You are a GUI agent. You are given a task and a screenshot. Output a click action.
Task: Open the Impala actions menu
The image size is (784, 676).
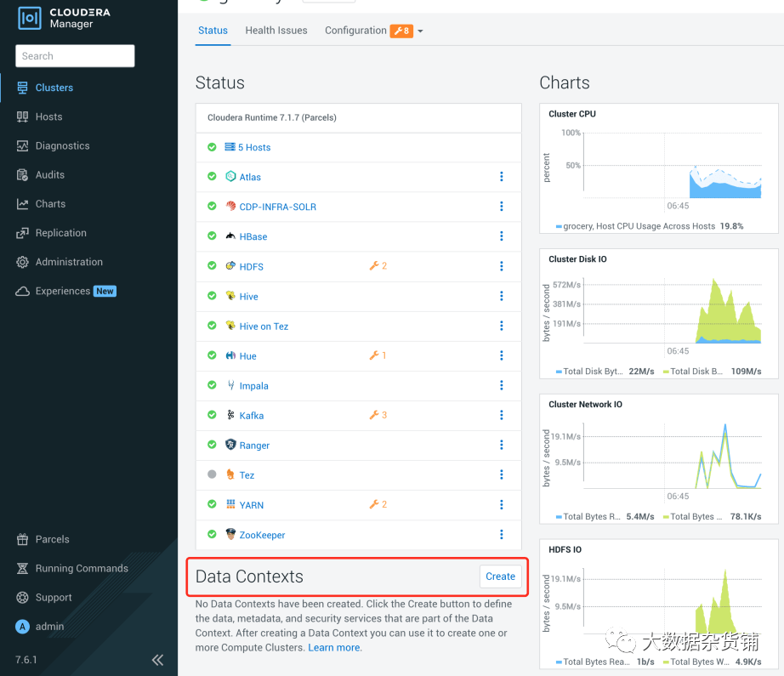[502, 385]
